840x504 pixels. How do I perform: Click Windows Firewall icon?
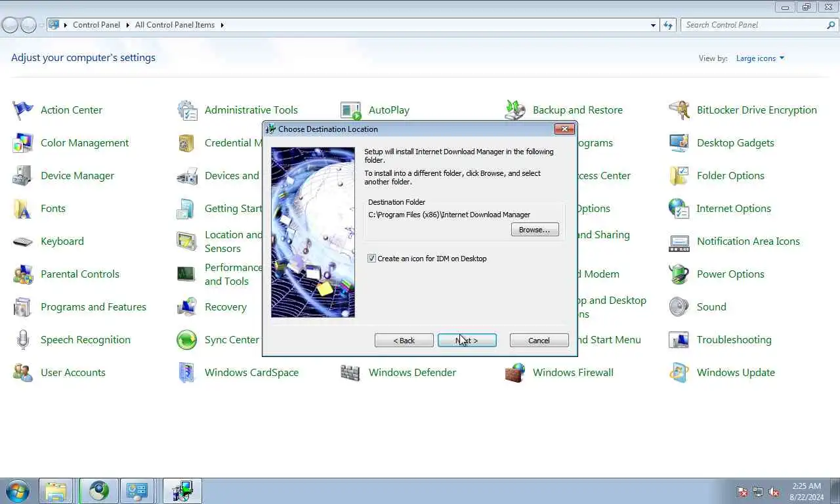pyautogui.click(x=515, y=373)
